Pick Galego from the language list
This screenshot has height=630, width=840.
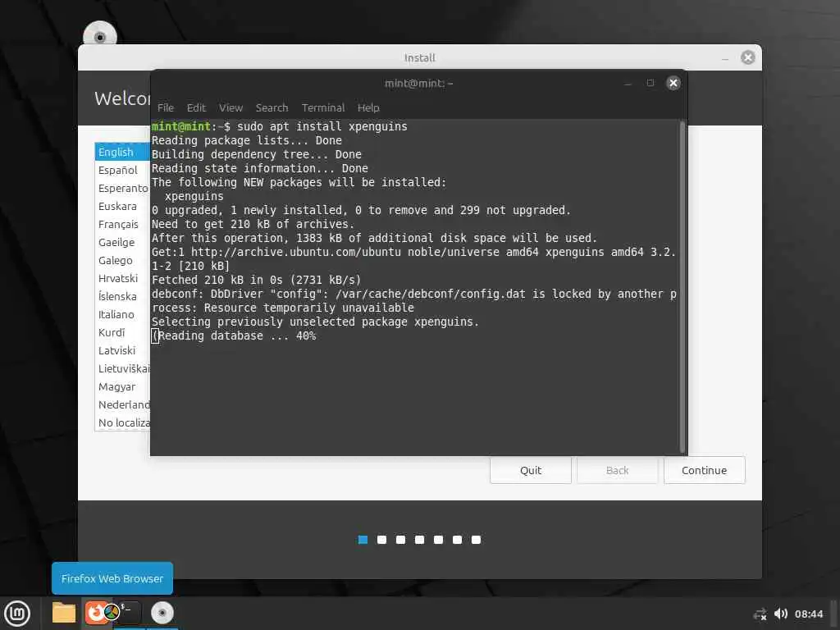[123, 260]
